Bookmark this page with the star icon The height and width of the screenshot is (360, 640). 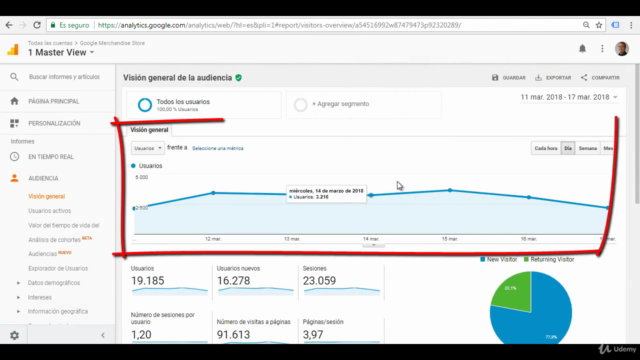point(599,25)
